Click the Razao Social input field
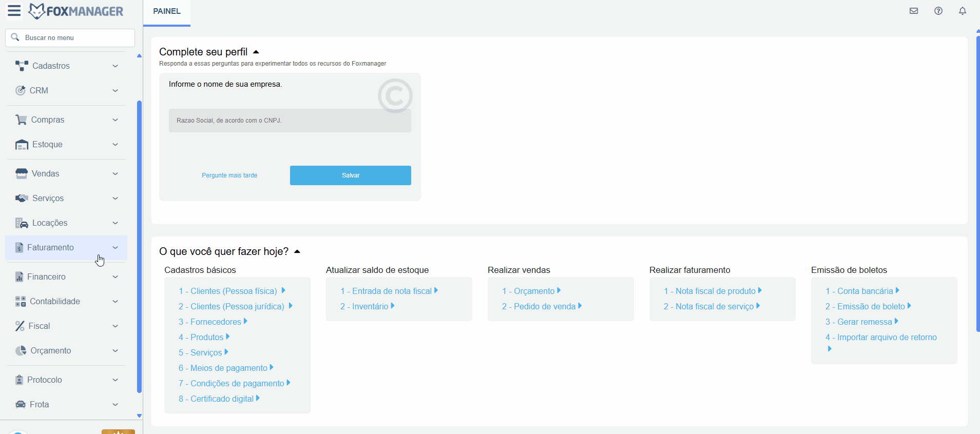Image resolution: width=980 pixels, height=434 pixels. click(290, 121)
